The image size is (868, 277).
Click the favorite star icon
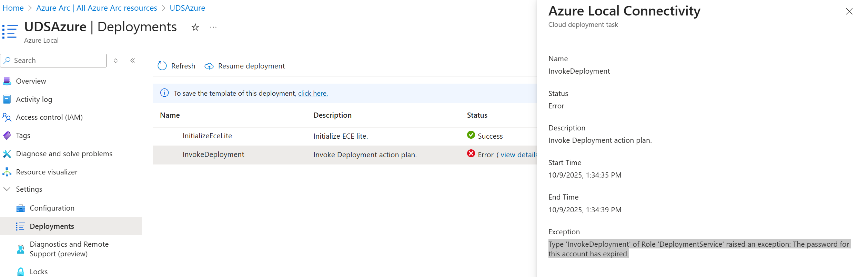click(x=195, y=27)
